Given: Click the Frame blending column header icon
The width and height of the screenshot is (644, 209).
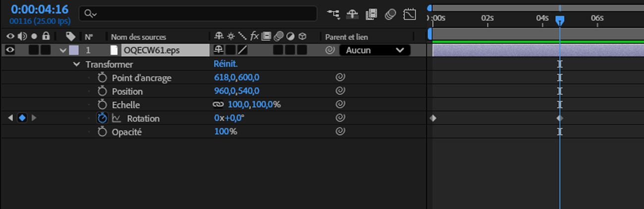Looking at the screenshot, I should pos(267,36).
